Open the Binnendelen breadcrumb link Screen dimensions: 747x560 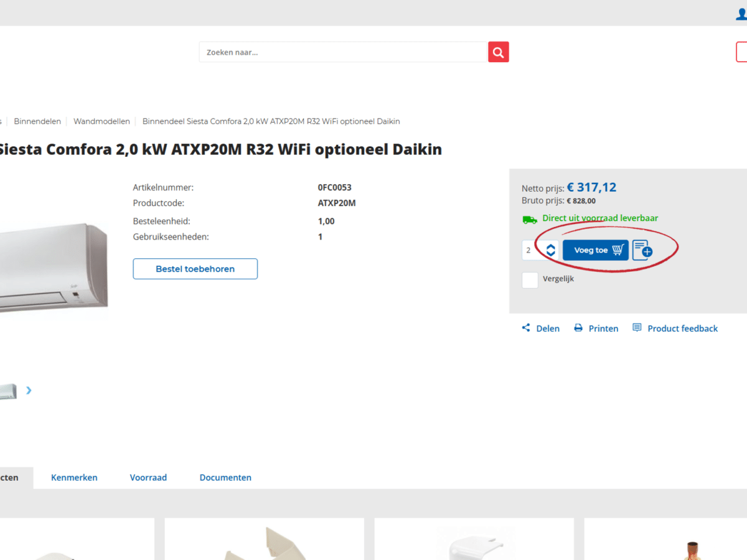37,121
